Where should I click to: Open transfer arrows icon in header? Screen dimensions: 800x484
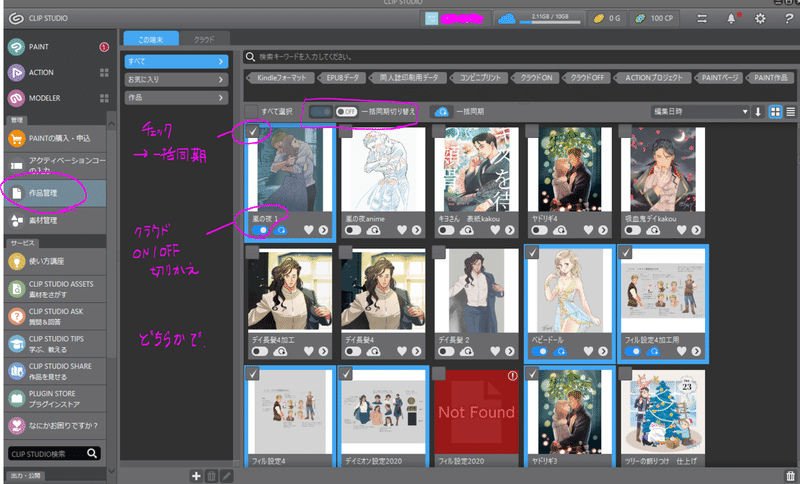(703, 18)
